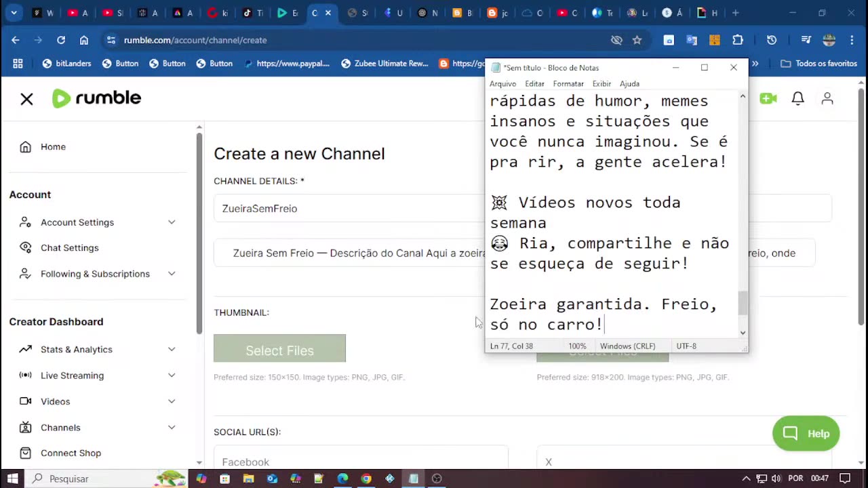Click the Stats & Analytics graph icon
868x488 pixels.
point(25,349)
